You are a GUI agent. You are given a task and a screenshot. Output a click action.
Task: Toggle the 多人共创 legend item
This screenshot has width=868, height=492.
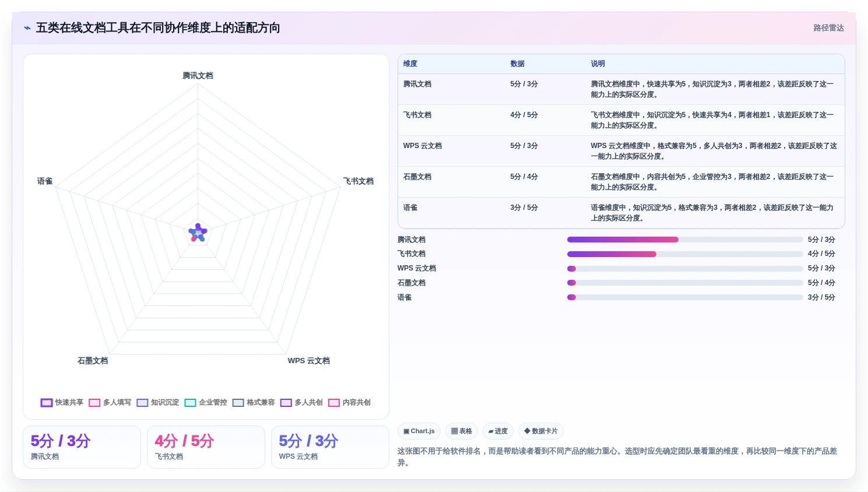coord(301,403)
